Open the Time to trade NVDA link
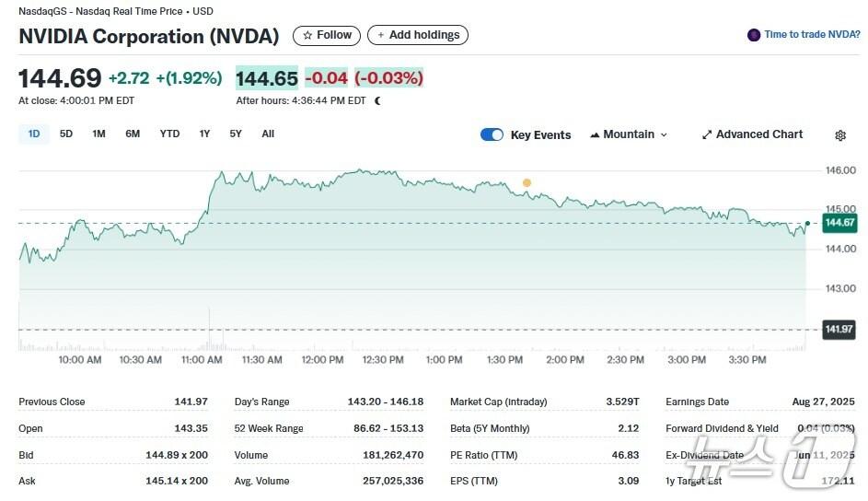868x501 pixels. pyautogui.click(x=811, y=35)
